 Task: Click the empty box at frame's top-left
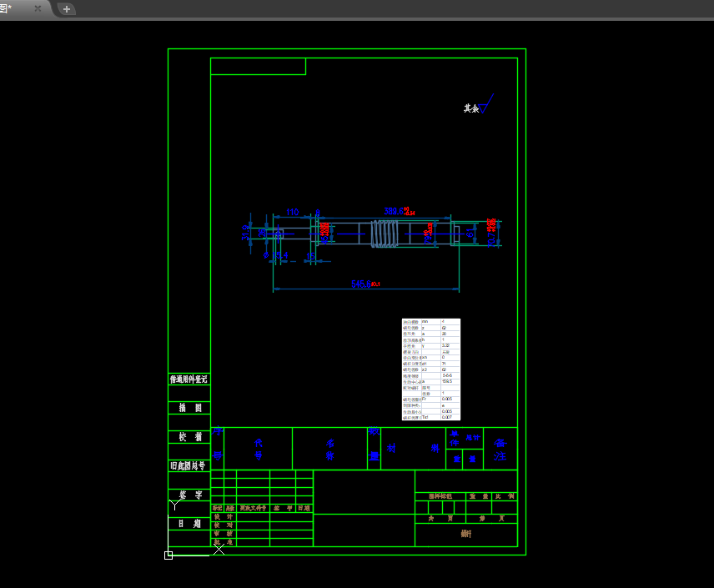(259, 67)
